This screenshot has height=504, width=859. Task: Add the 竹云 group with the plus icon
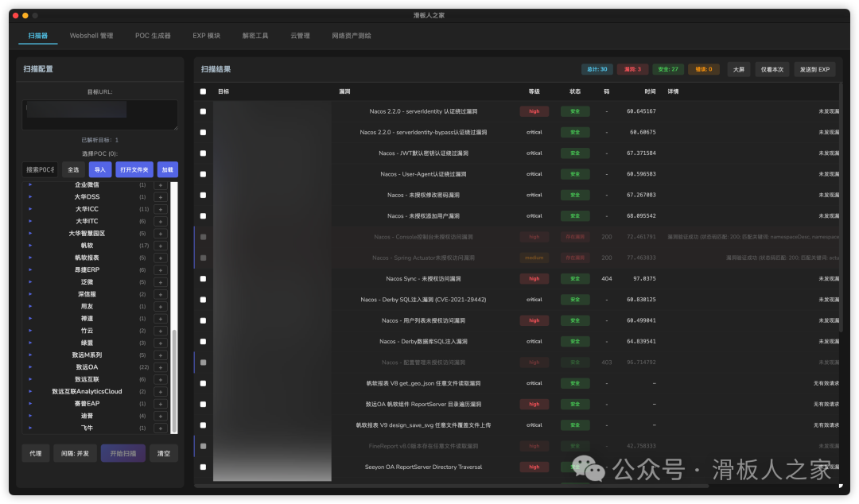click(x=161, y=331)
